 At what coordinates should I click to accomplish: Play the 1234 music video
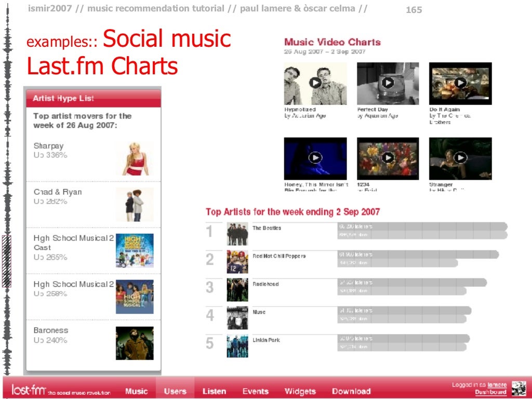click(x=388, y=158)
